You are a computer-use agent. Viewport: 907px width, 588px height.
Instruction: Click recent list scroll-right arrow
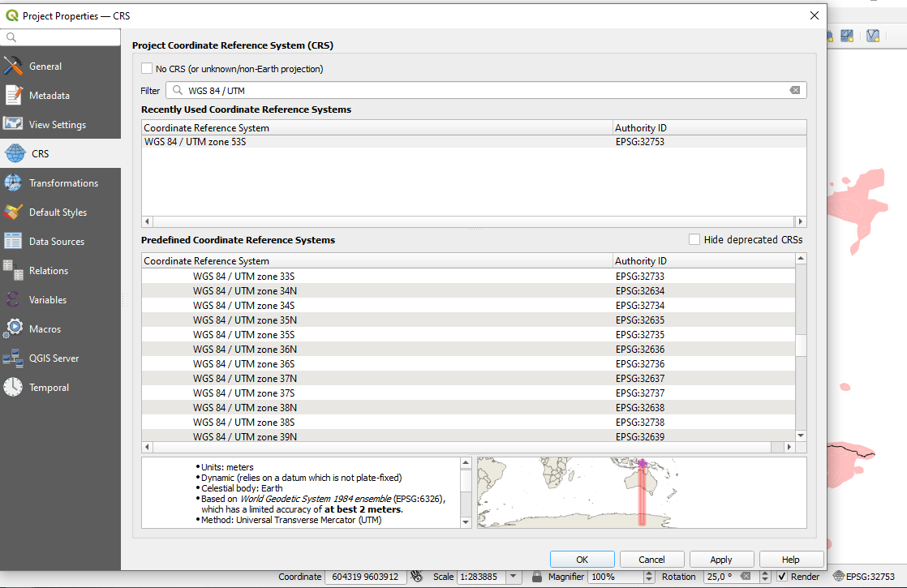(x=801, y=221)
